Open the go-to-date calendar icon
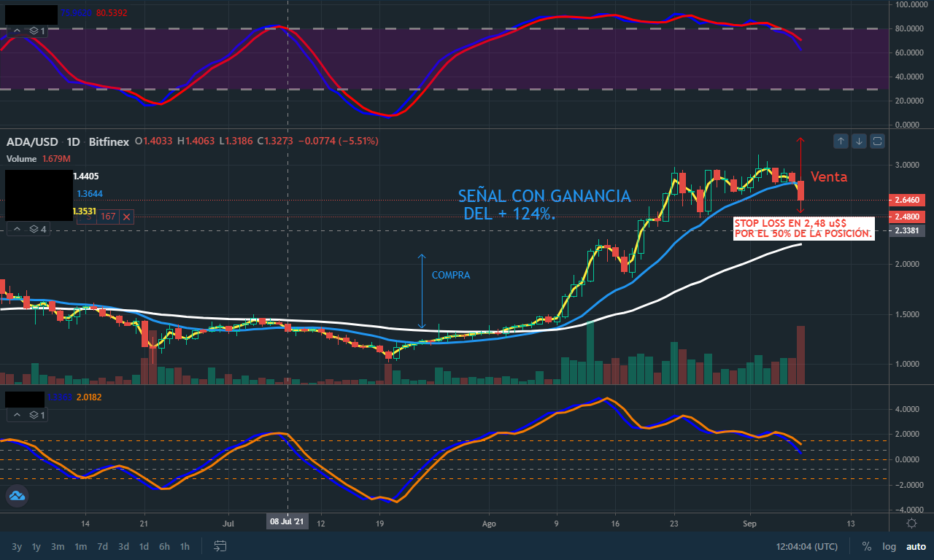 coord(220,545)
